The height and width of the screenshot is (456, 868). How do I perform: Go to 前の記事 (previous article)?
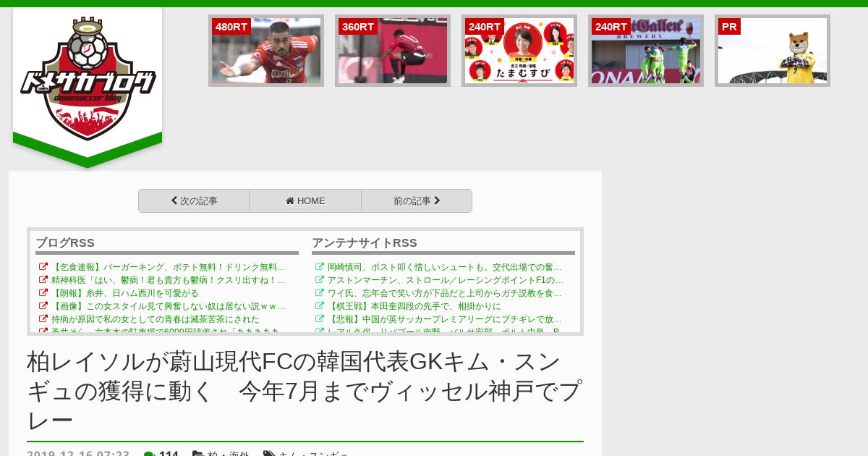(417, 201)
